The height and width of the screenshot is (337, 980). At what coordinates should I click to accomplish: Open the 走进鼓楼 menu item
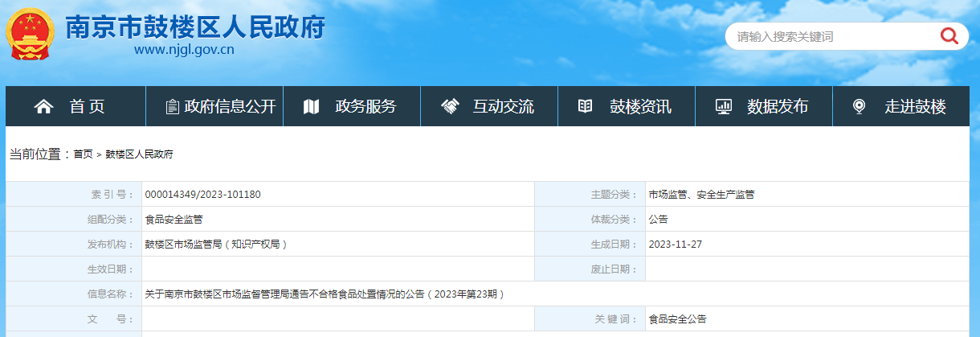point(901,106)
